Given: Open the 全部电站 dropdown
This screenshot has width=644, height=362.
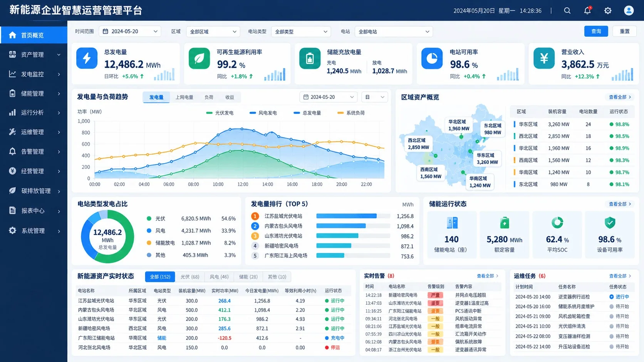Looking at the screenshot, I should (394, 32).
